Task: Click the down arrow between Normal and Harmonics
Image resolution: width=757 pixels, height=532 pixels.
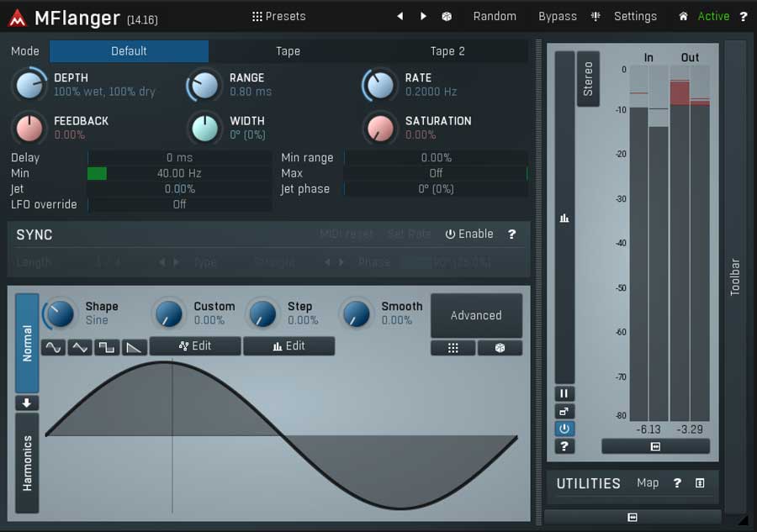Action: tap(27, 403)
